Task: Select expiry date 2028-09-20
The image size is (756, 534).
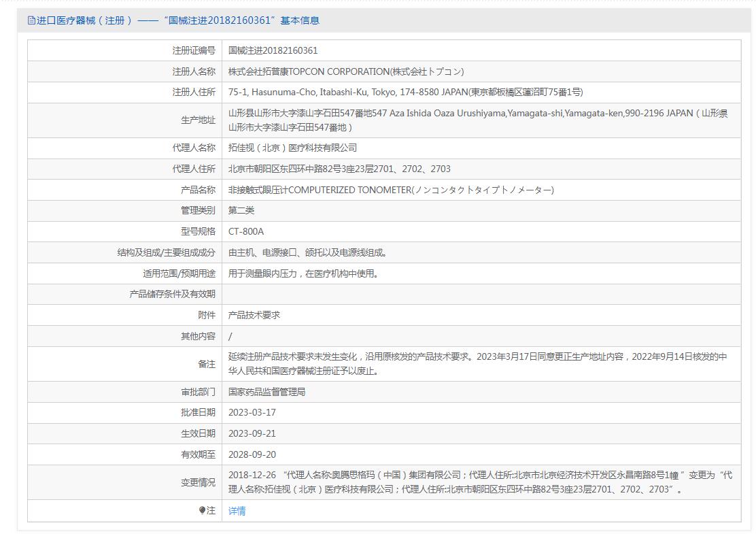Action: pos(252,454)
